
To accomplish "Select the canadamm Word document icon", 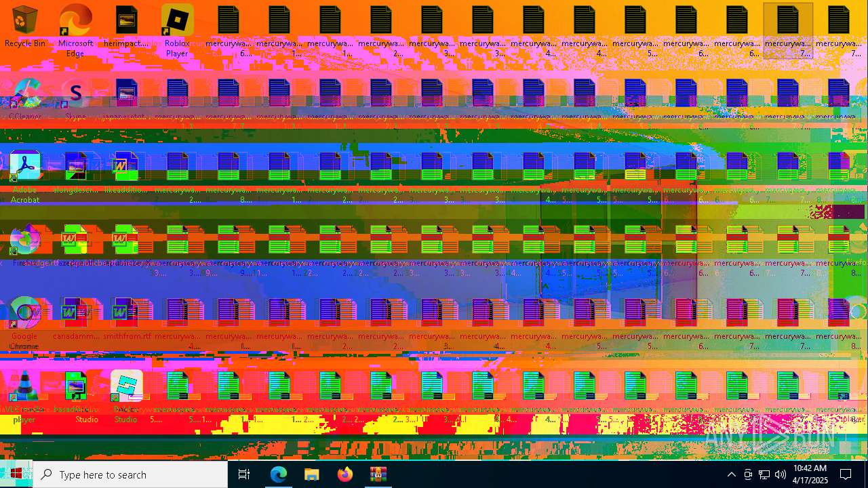I will pyautogui.click(x=75, y=319).
